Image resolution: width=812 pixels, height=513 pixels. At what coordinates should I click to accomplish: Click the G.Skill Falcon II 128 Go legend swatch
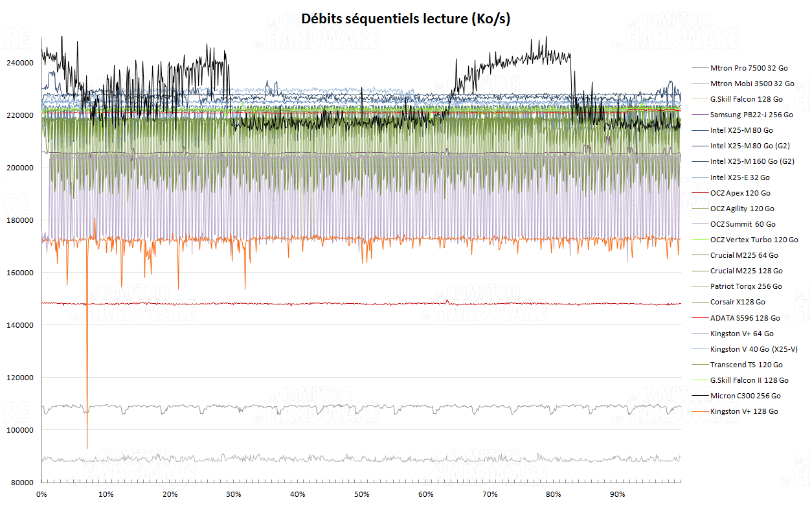(x=699, y=380)
